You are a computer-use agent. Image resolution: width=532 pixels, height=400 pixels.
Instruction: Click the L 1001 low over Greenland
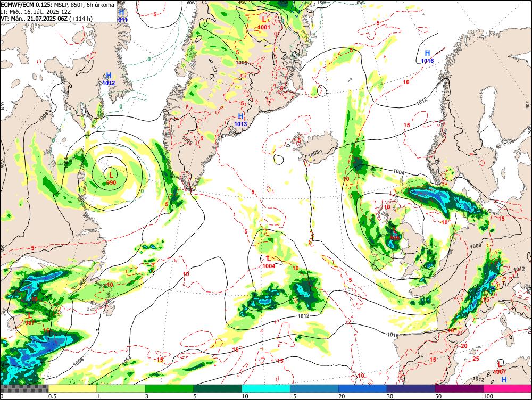264,23
